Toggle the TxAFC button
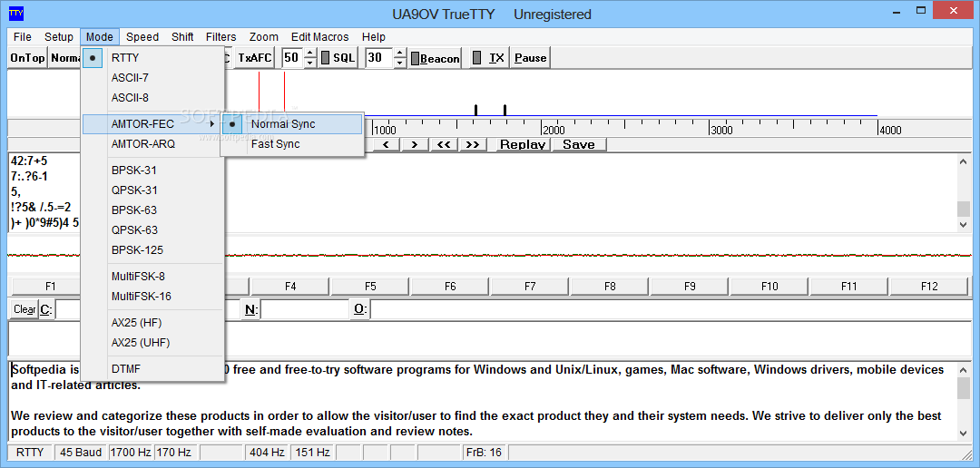 (255, 58)
